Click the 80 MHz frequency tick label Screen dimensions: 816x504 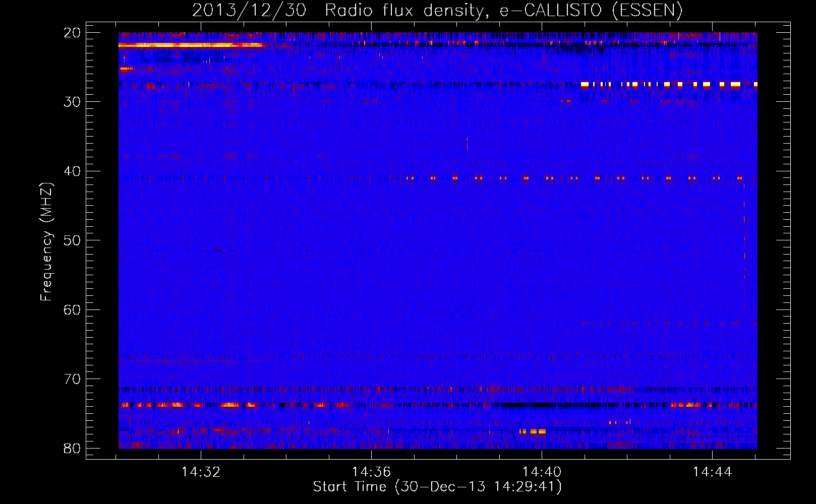[72, 449]
